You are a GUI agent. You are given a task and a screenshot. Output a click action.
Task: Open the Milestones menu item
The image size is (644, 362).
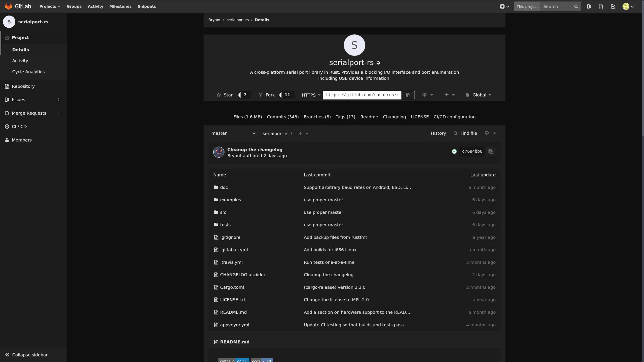click(x=120, y=6)
